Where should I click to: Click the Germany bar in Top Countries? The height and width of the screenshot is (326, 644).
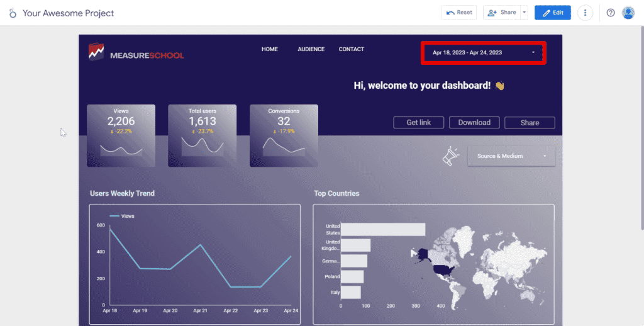tap(354, 261)
